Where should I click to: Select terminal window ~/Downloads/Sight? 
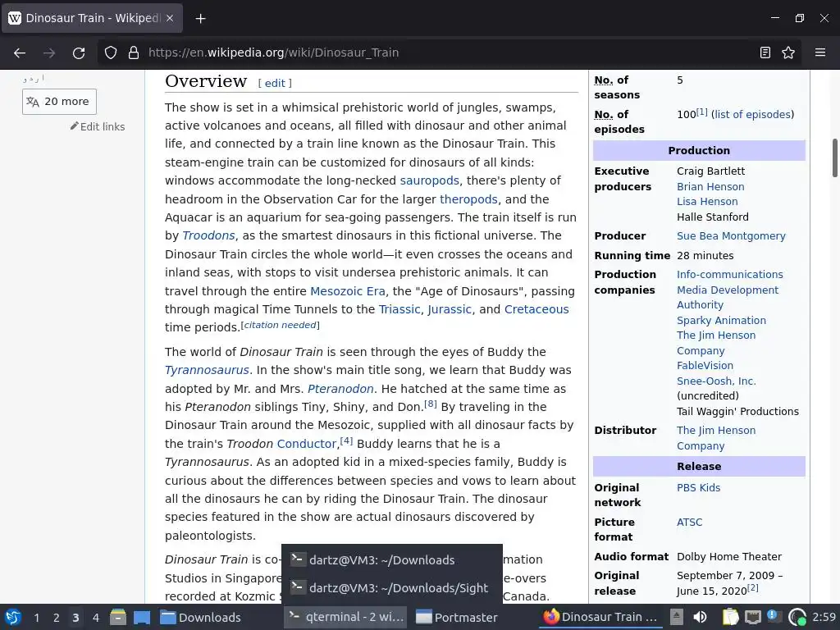(x=391, y=587)
